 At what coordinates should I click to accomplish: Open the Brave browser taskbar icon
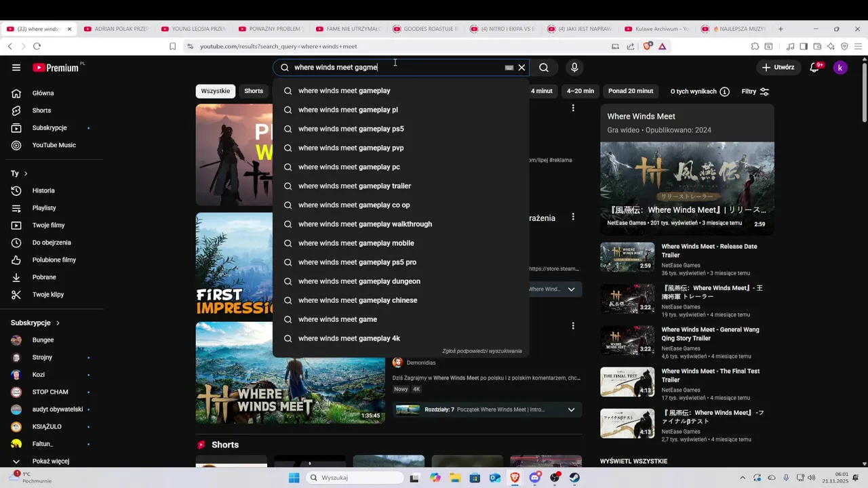pyautogui.click(x=515, y=478)
